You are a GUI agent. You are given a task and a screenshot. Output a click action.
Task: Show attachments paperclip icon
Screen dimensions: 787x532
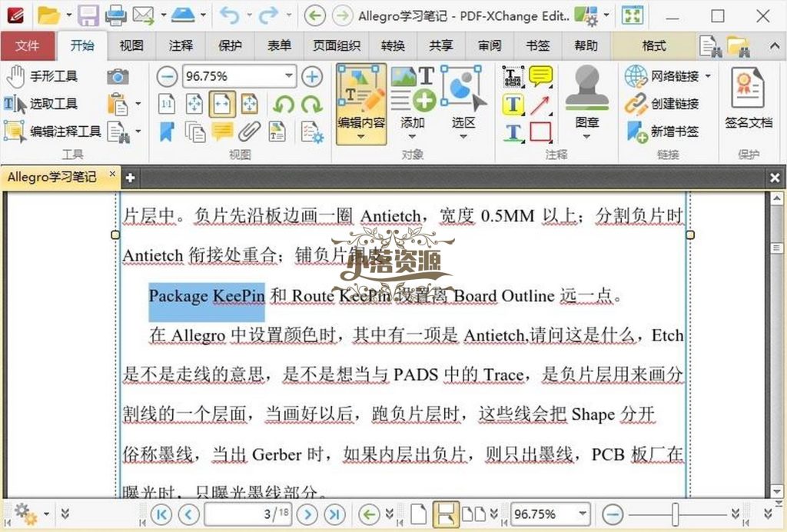tap(250, 131)
